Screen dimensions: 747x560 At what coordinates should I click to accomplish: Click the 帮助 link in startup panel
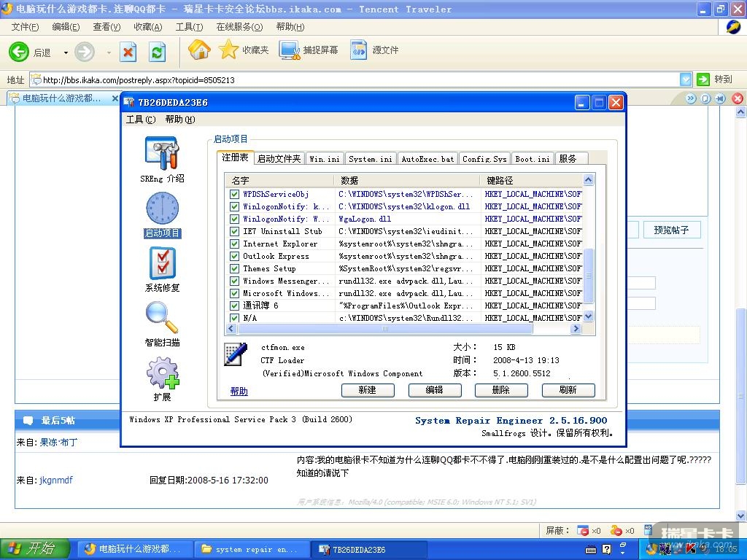[x=239, y=392]
